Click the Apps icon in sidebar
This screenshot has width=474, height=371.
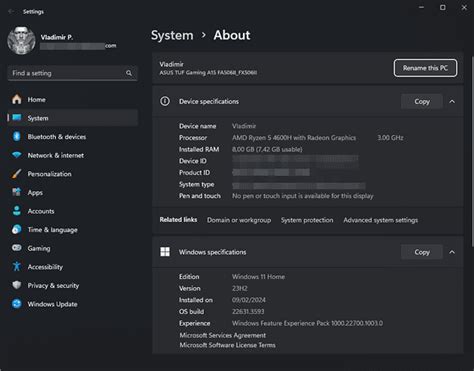click(17, 192)
